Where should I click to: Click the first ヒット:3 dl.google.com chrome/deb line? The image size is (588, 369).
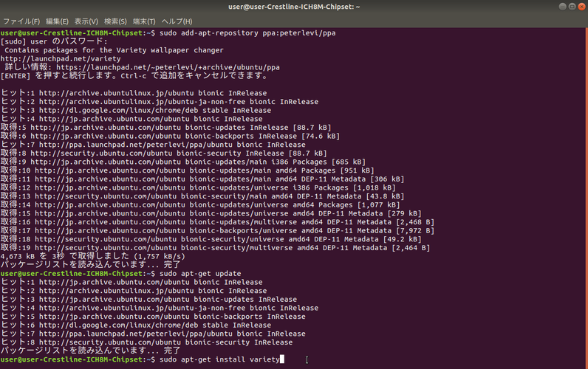point(136,111)
